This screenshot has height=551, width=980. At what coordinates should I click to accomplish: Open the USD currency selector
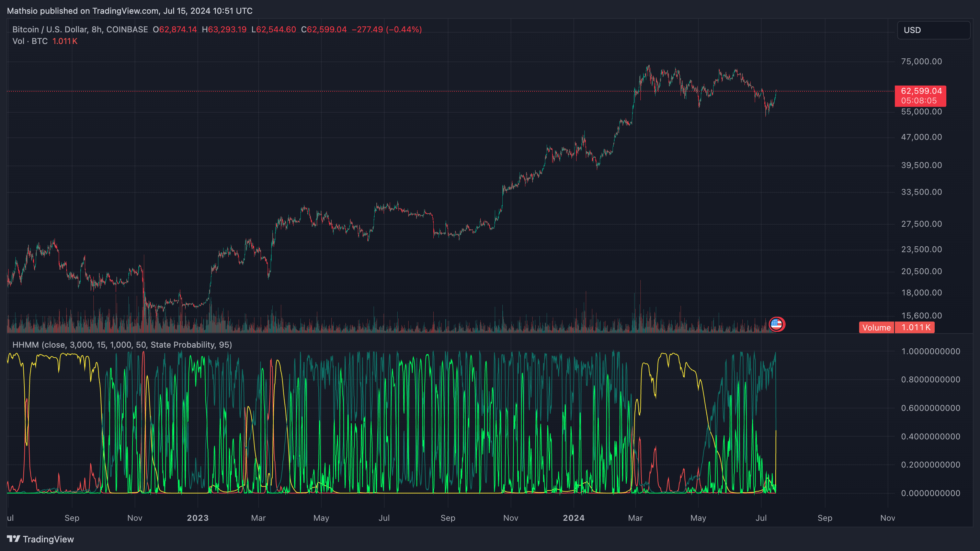(x=933, y=30)
